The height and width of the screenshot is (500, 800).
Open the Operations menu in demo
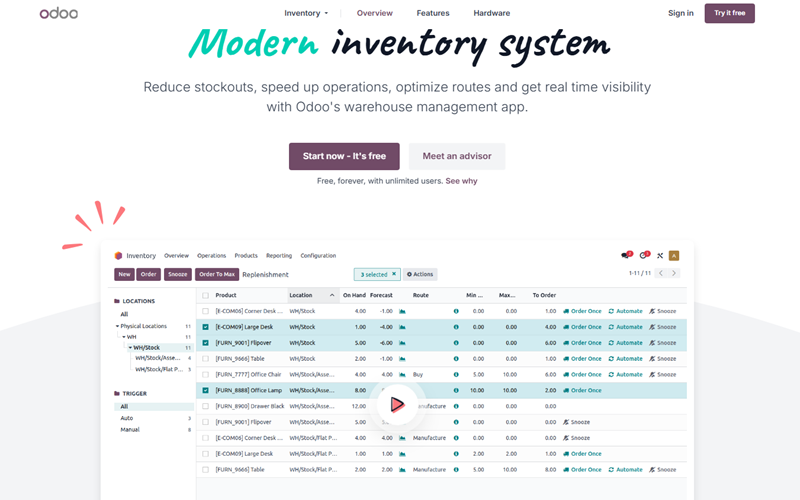click(211, 256)
